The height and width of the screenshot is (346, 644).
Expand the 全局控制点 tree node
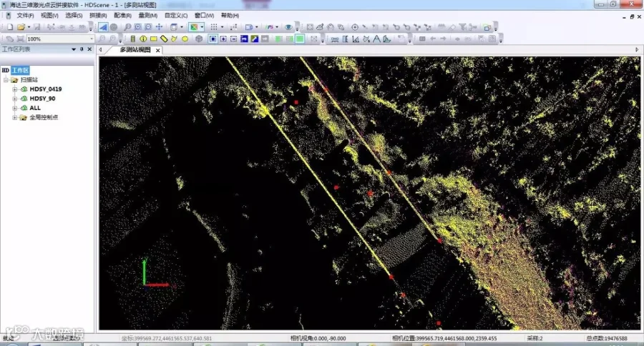[14, 117]
